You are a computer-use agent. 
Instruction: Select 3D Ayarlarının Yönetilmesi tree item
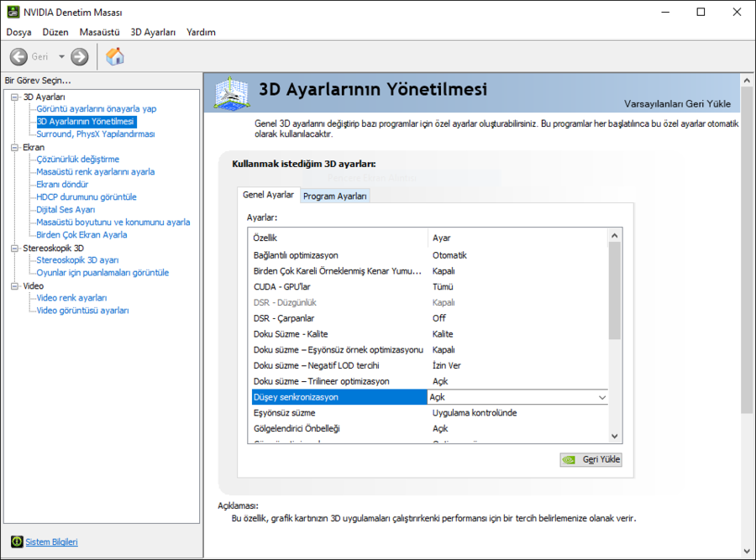(86, 122)
